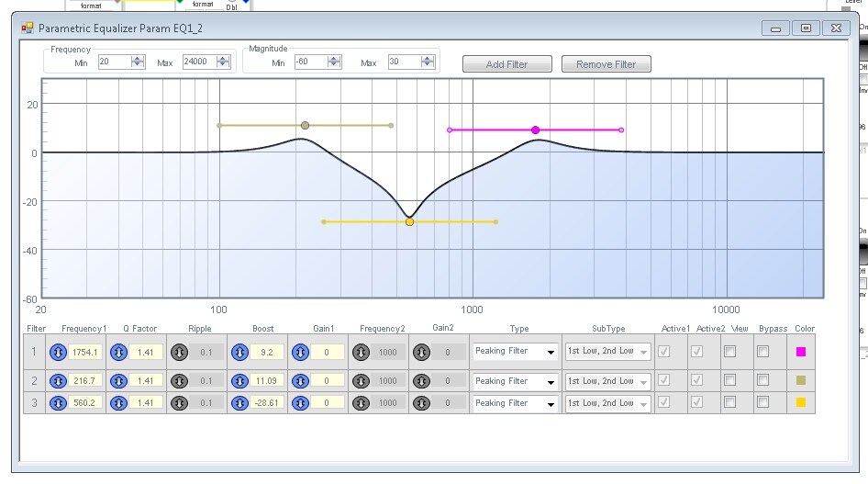Open Type dropdown for filter 1

click(x=515, y=352)
